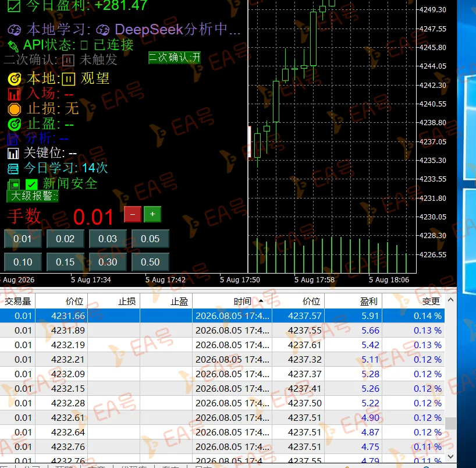Select the 0.01 lot size button
476x468 pixels.
click(x=23, y=239)
